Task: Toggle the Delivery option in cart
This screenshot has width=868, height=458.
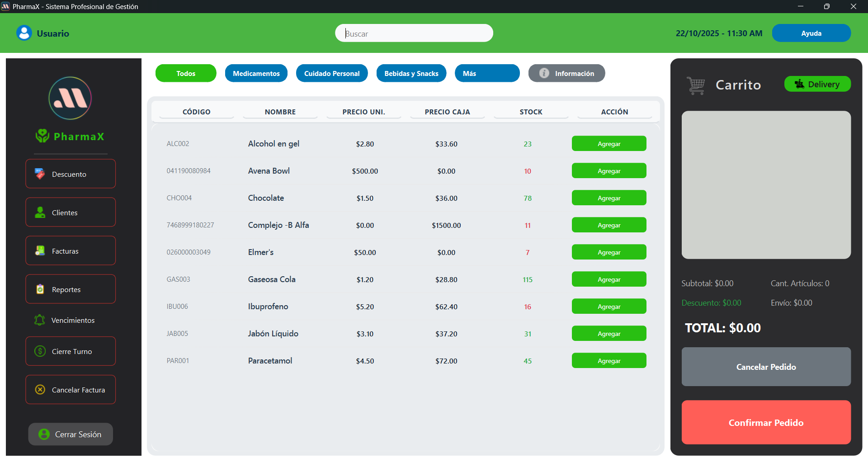Action: click(817, 84)
